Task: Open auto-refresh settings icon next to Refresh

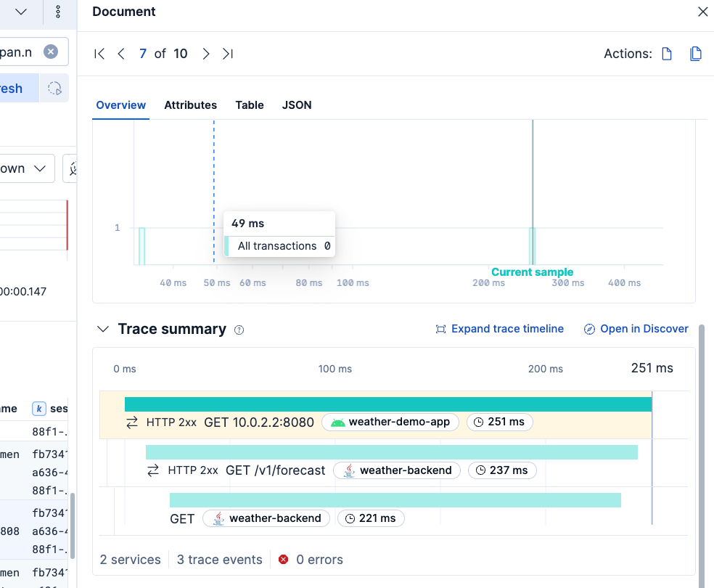Action: 54,89
